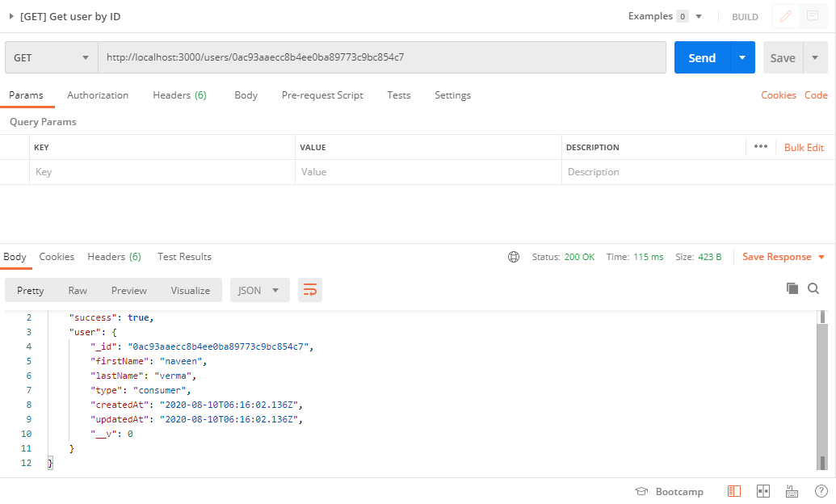Image resolution: width=836 pixels, height=504 pixels.
Task: Open the request Body tab
Action: click(x=246, y=95)
